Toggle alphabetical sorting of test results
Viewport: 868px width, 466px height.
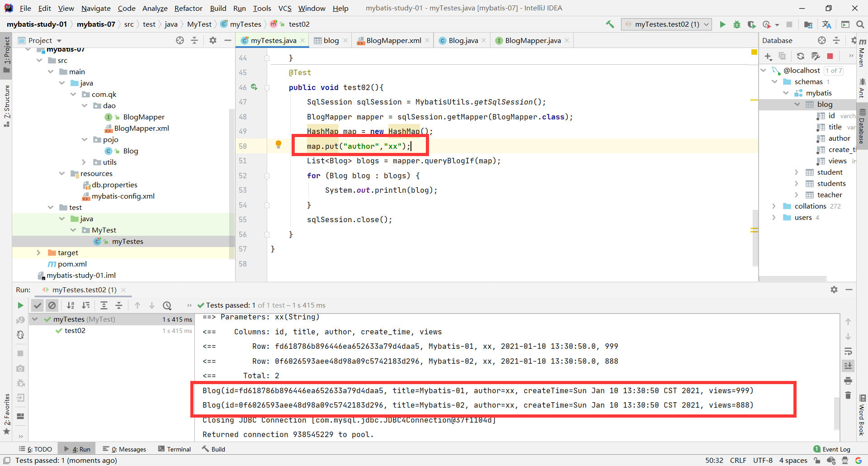[71, 305]
